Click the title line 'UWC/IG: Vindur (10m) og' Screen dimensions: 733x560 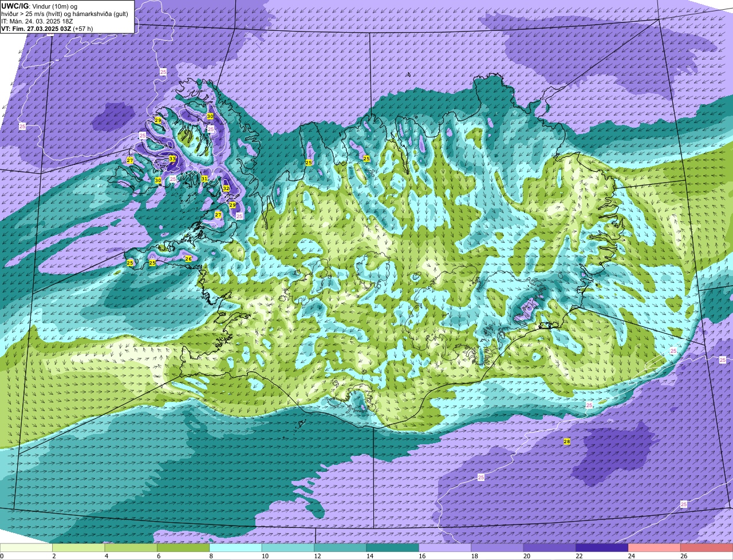point(39,6)
